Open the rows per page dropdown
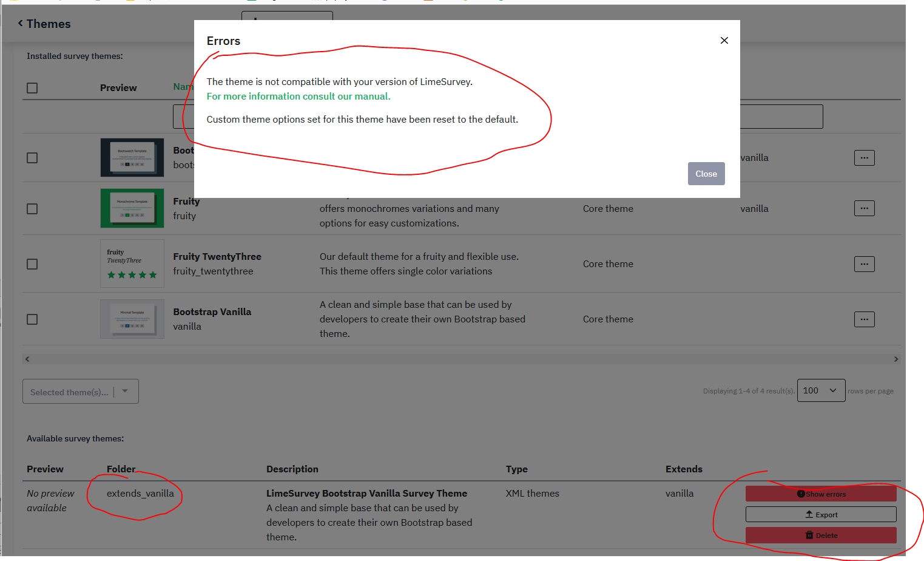Viewport: 924px width, 561px height. tap(820, 390)
